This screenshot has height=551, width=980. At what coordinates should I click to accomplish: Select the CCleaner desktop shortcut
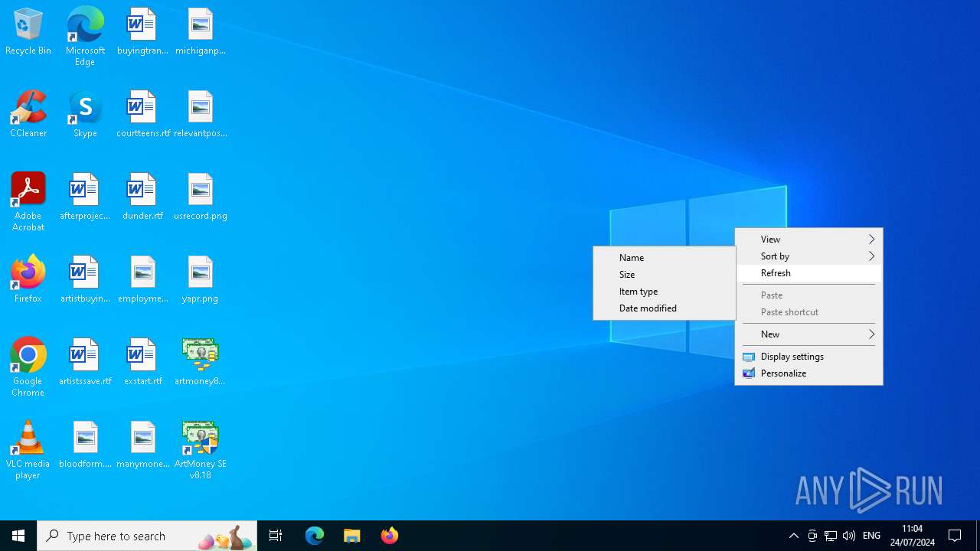(x=28, y=115)
